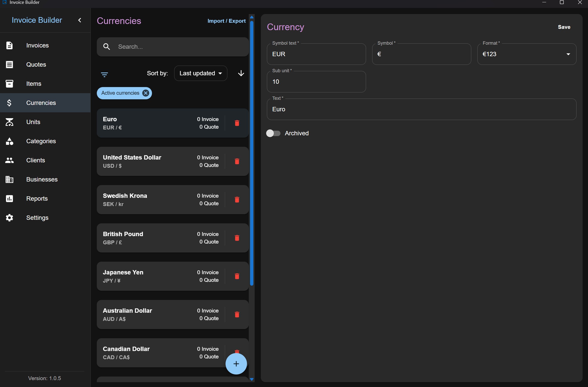Select the Reports label in the sidebar

[37, 199]
